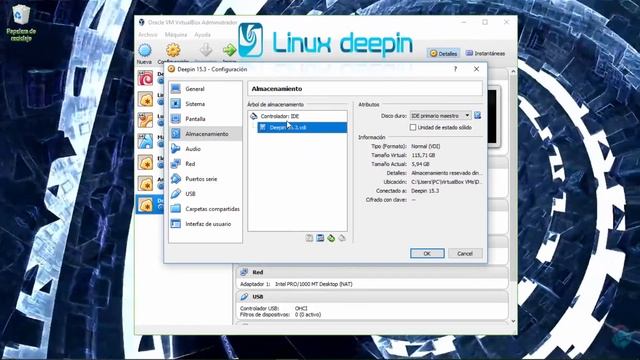Click the Cancel button

(465, 253)
